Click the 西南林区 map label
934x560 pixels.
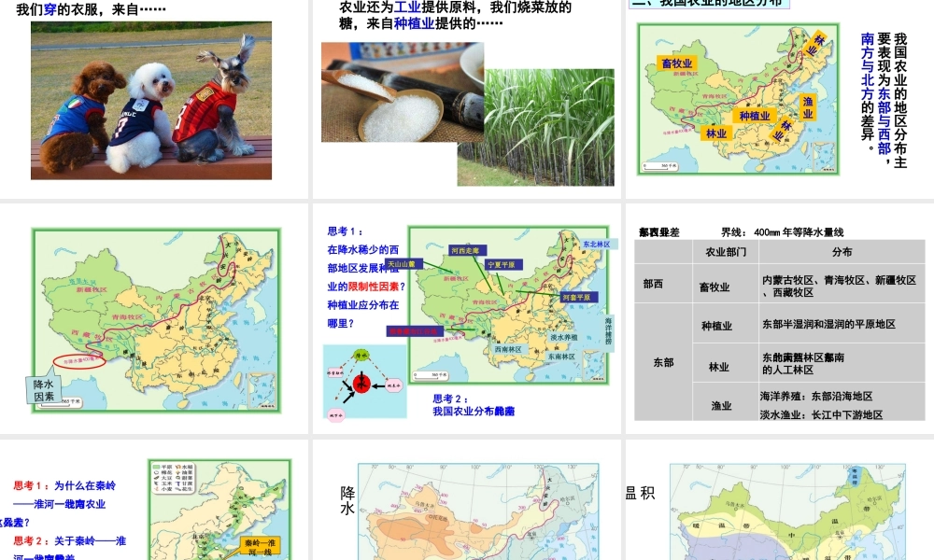click(x=507, y=349)
